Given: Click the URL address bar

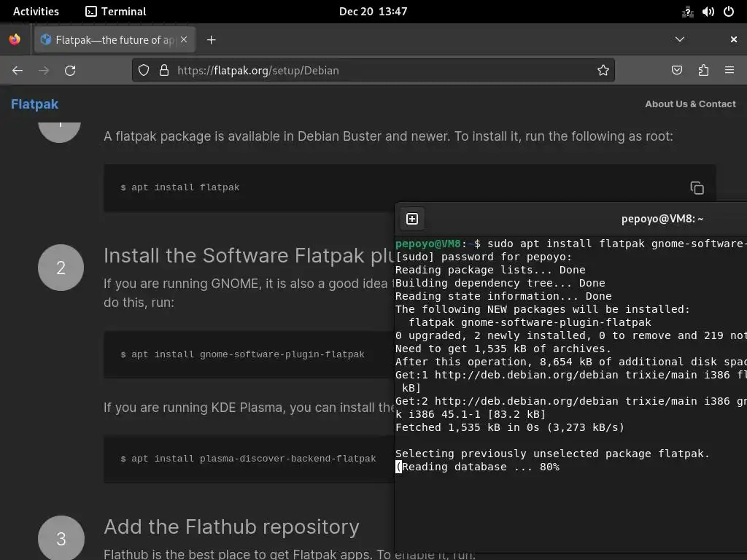Looking at the screenshot, I should 379,70.
